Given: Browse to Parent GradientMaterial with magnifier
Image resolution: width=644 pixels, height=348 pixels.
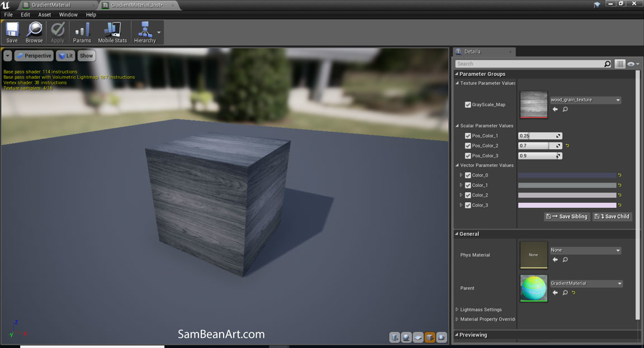Looking at the screenshot, I should [x=565, y=293].
